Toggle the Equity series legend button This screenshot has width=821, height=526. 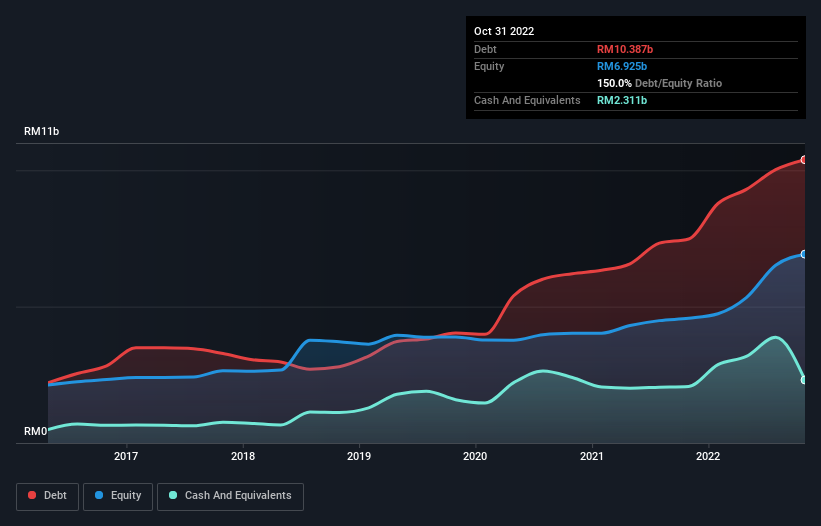[x=118, y=496]
